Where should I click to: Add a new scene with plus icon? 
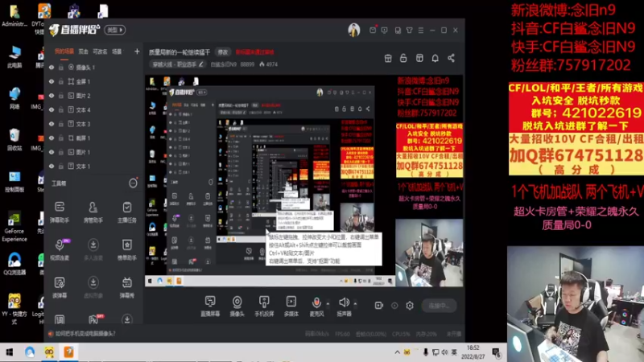point(137,51)
